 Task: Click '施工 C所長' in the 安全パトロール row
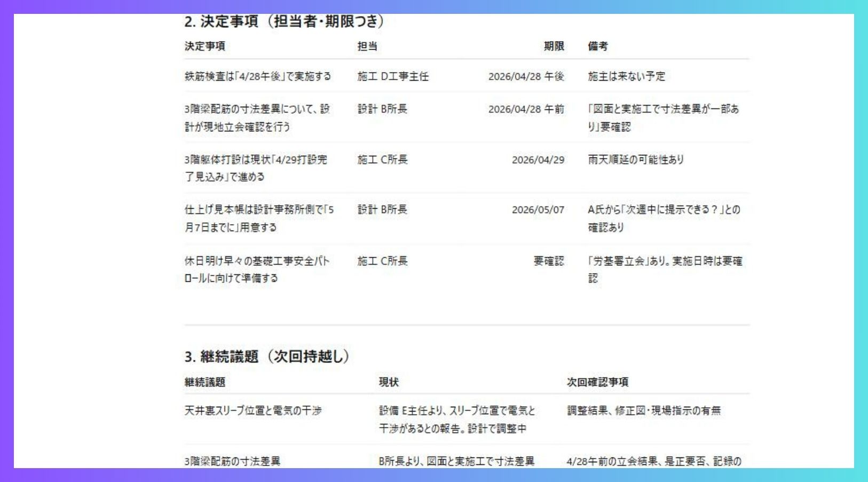[382, 261]
